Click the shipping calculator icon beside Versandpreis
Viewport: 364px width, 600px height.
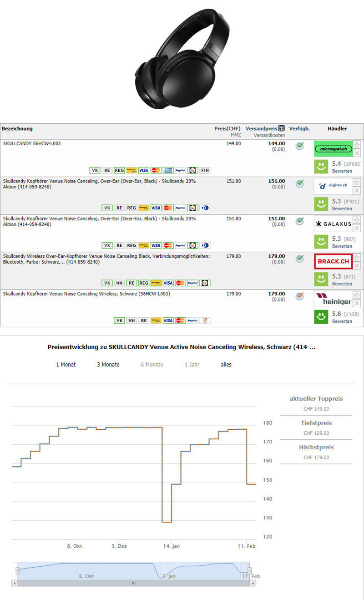tap(282, 129)
